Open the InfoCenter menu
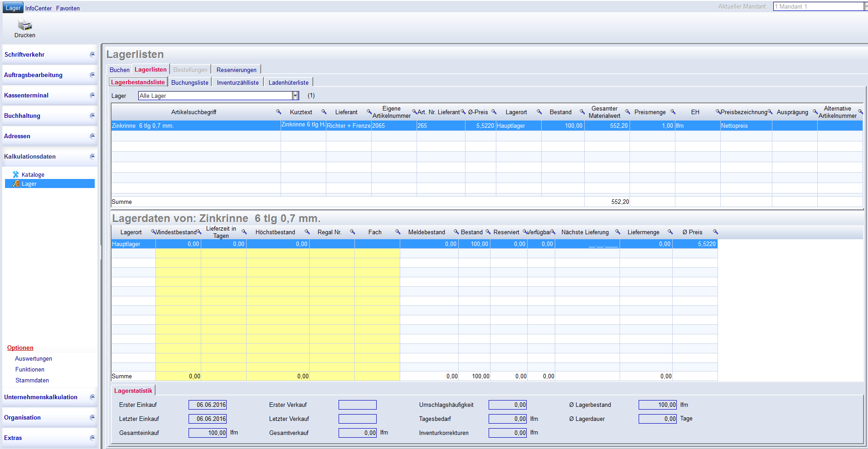 point(39,8)
